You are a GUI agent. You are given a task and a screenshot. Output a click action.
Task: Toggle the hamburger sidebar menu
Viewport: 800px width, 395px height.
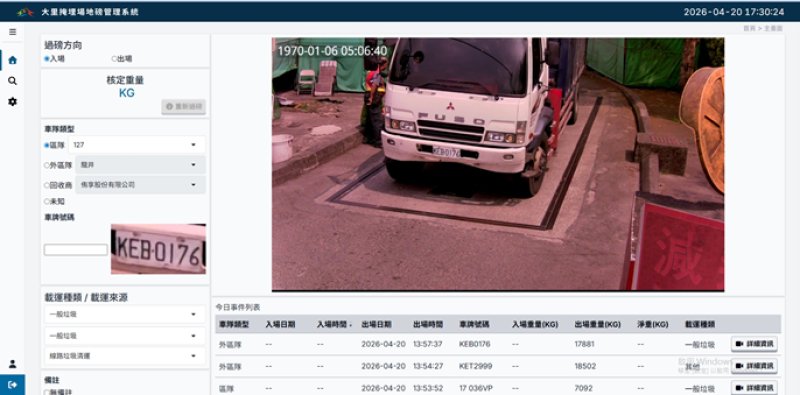pyautogui.click(x=13, y=32)
